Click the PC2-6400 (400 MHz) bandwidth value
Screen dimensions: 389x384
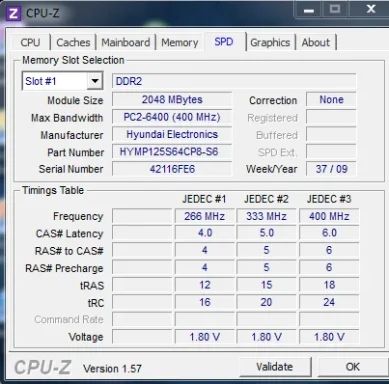point(172,117)
